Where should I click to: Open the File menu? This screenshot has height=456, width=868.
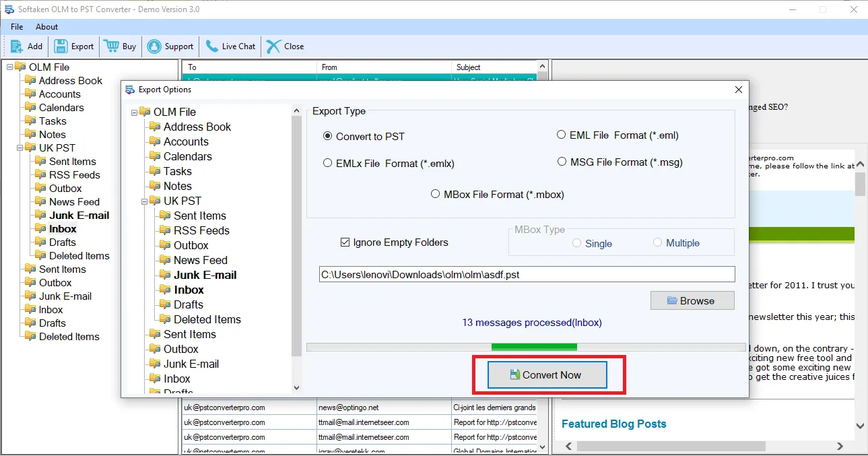pyautogui.click(x=17, y=27)
